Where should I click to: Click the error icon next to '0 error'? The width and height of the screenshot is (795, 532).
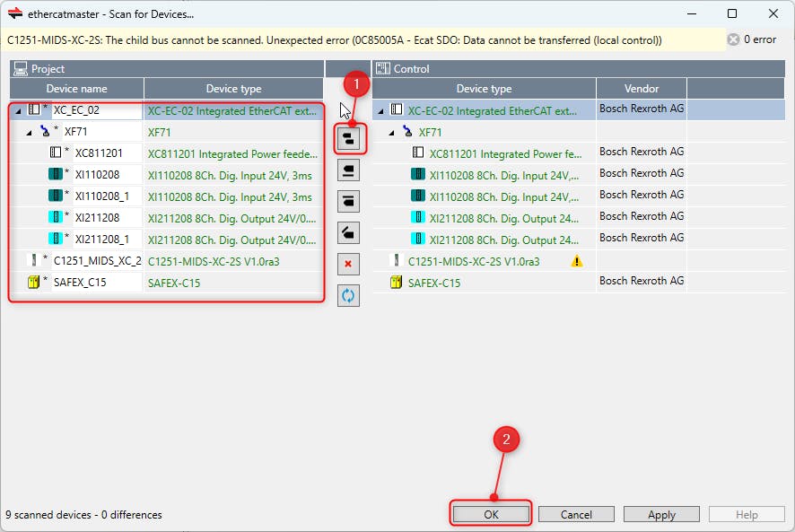click(x=733, y=40)
